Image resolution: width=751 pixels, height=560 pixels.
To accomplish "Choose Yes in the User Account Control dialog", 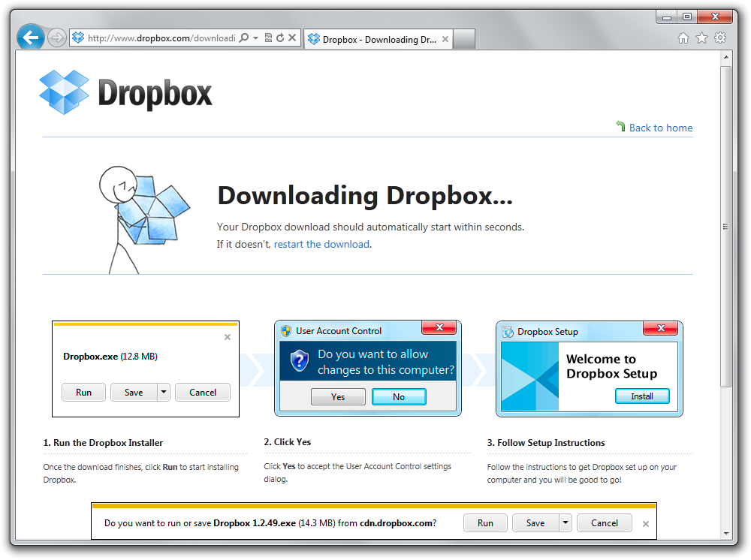I will 338,396.
